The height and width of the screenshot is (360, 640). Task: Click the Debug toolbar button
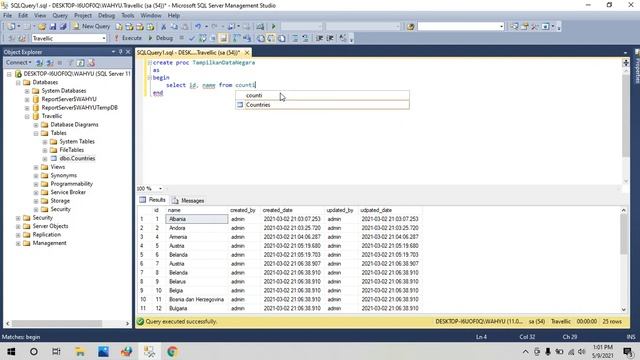(x=160, y=38)
